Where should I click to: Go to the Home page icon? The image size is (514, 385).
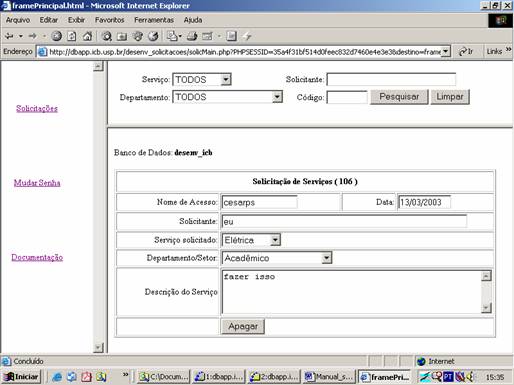[x=87, y=36]
